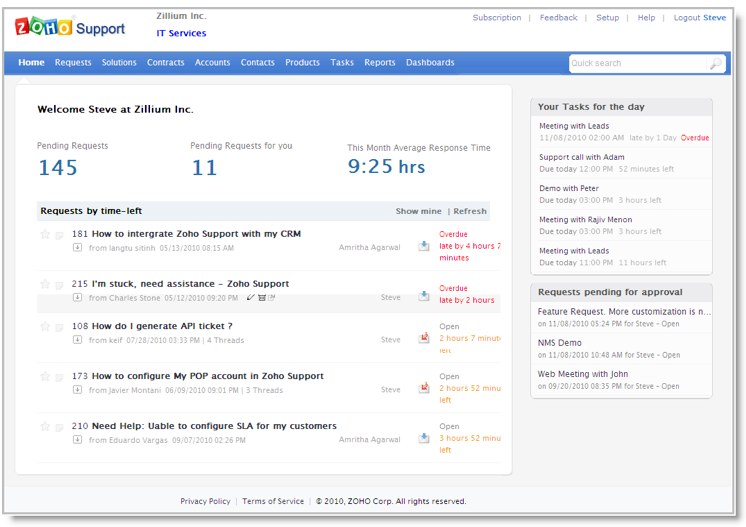Click the rightmost action icon on request 215
This screenshot has height=527, width=746.
pyautogui.click(x=271, y=298)
